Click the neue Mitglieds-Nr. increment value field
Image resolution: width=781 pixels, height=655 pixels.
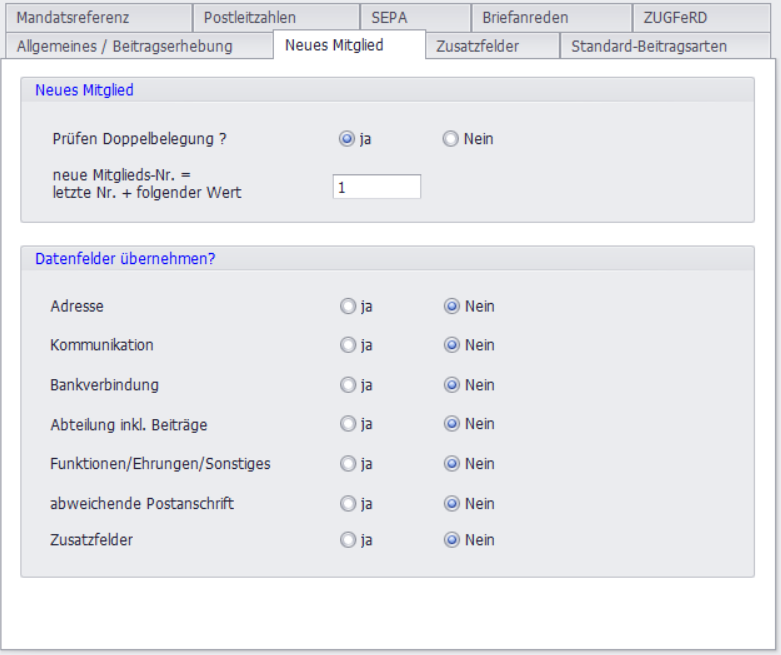tap(376, 187)
